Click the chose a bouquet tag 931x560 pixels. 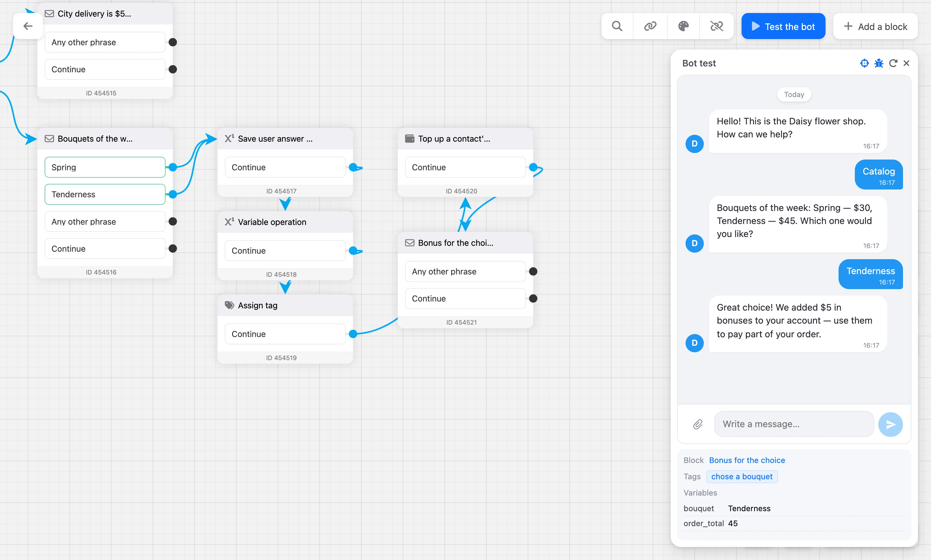tap(742, 477)
